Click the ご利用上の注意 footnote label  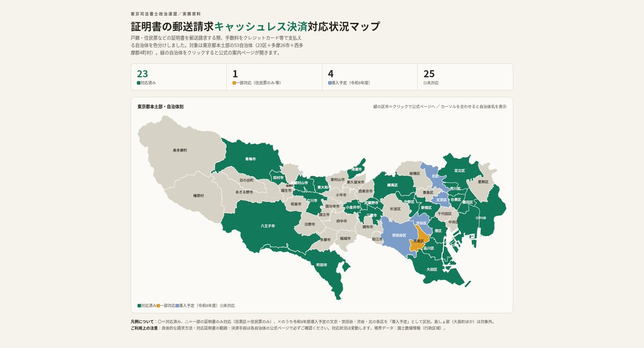click(x=144, y=328)
